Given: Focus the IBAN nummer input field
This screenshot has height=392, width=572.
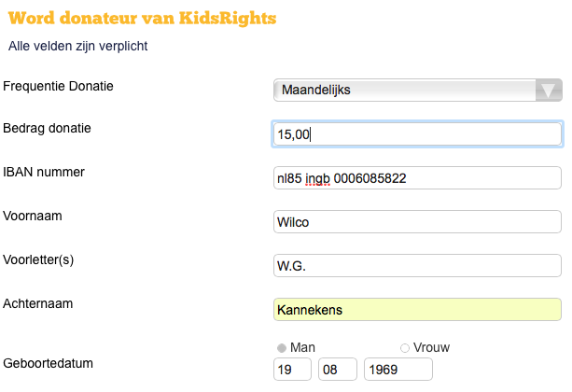Looking at the screenshot, I should tap(417, 177).
